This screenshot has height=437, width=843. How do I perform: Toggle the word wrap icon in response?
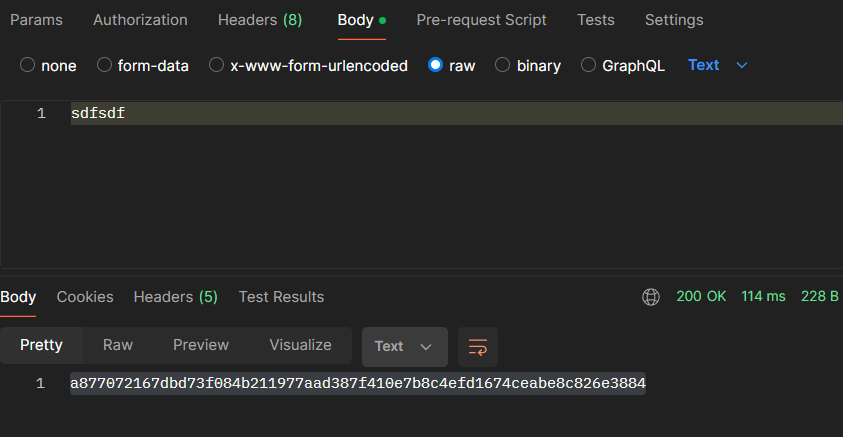pyautogui.click(x=478, y=346)
